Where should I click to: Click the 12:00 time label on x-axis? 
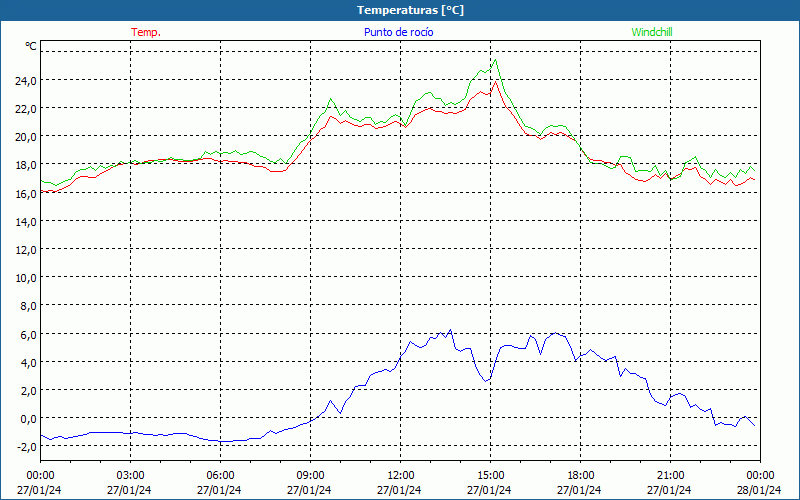(x=401, y=476)
